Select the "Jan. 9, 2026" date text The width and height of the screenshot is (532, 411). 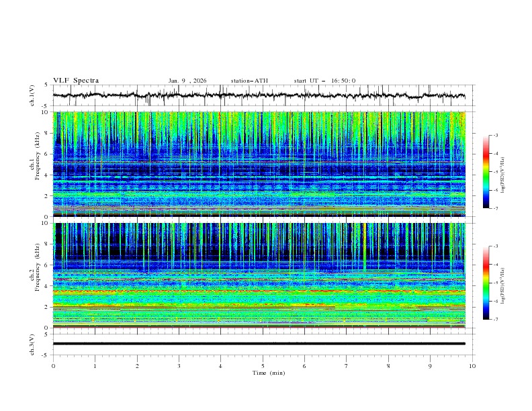(x=187, y=81)
